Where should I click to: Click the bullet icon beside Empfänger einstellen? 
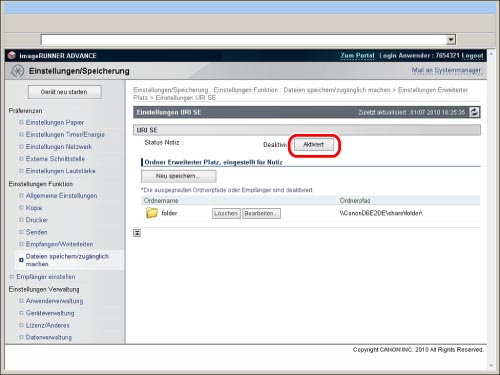(12, 277)
